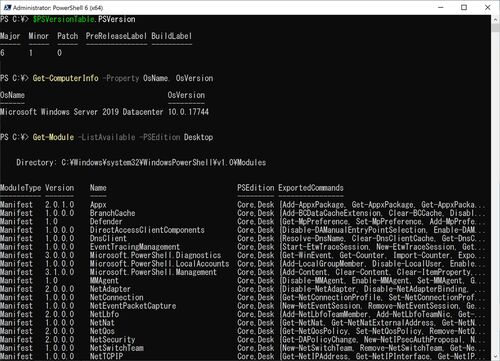
Task: Click the NetTCPIP module name
Action: (106, 357)
